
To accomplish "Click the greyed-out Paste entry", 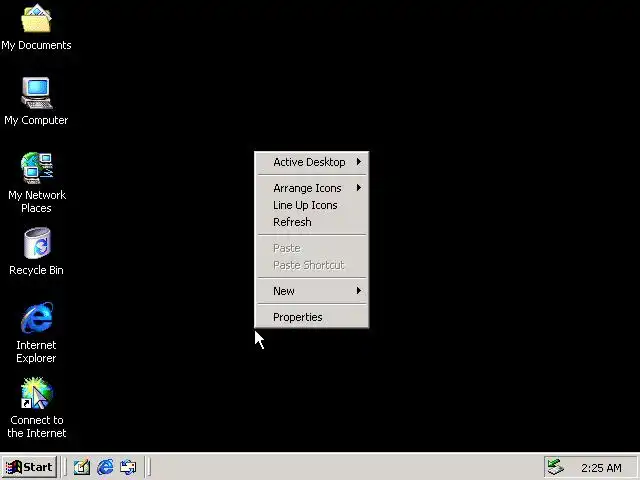I will pyautogui.click(x=312, y=248).
